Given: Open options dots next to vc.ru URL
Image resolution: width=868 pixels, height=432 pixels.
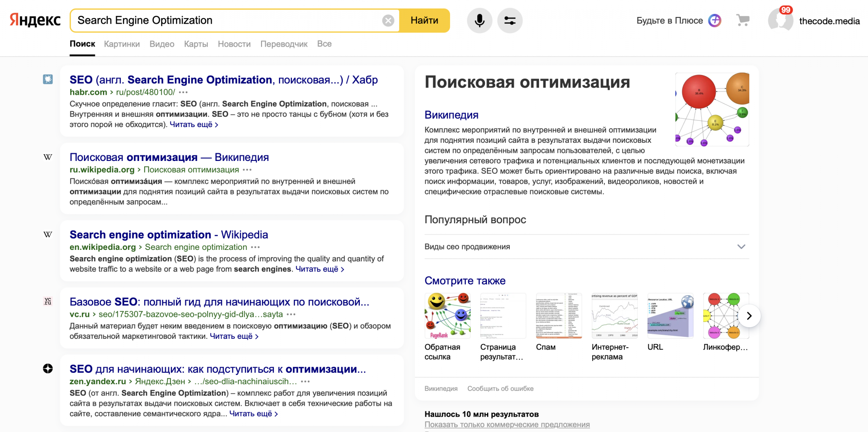Looking at the screenshot, I should click(291, 314).
